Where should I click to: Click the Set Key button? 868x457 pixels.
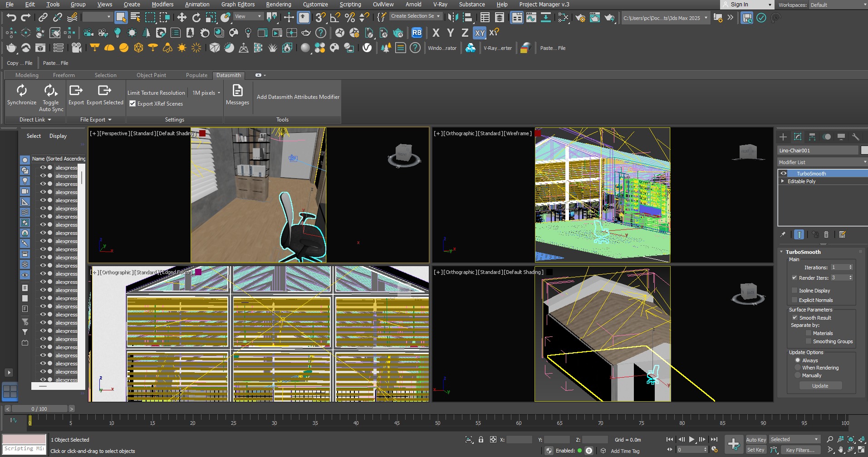click(756, 450)
